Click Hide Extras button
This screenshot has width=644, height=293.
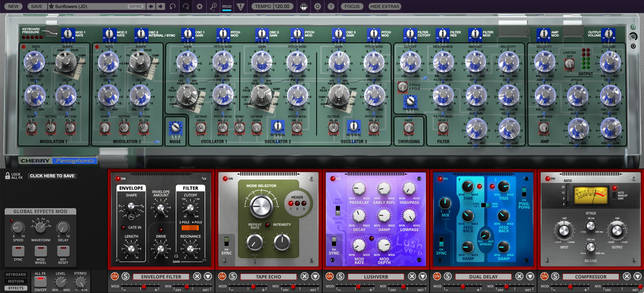coord(385,6)
